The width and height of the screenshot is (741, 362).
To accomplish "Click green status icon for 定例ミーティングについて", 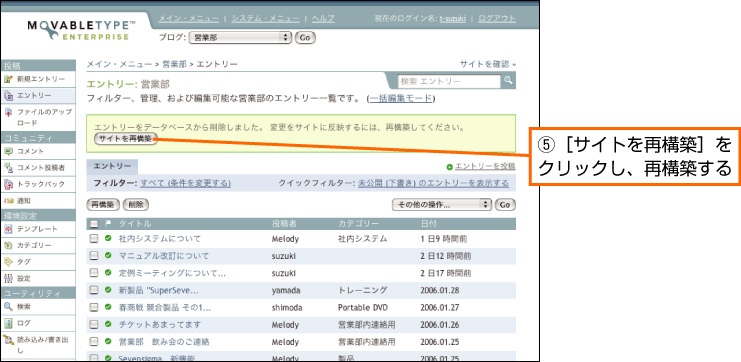I will pos(108,273).
